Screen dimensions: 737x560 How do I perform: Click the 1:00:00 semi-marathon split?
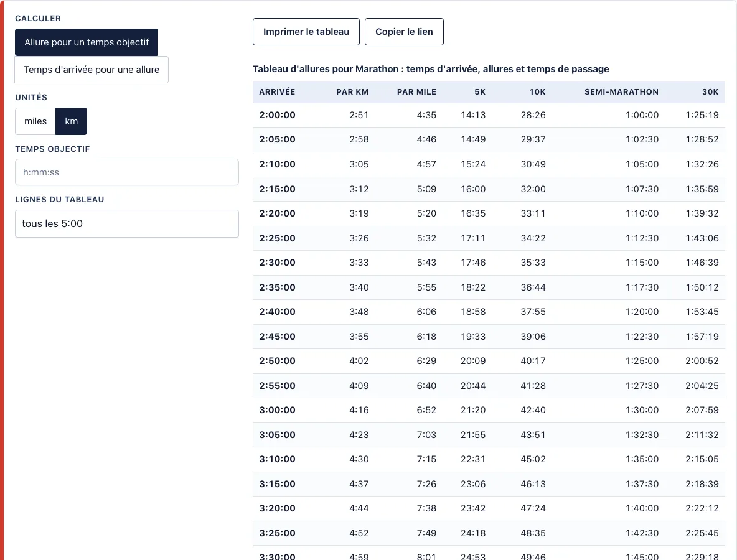click(642, 115)
